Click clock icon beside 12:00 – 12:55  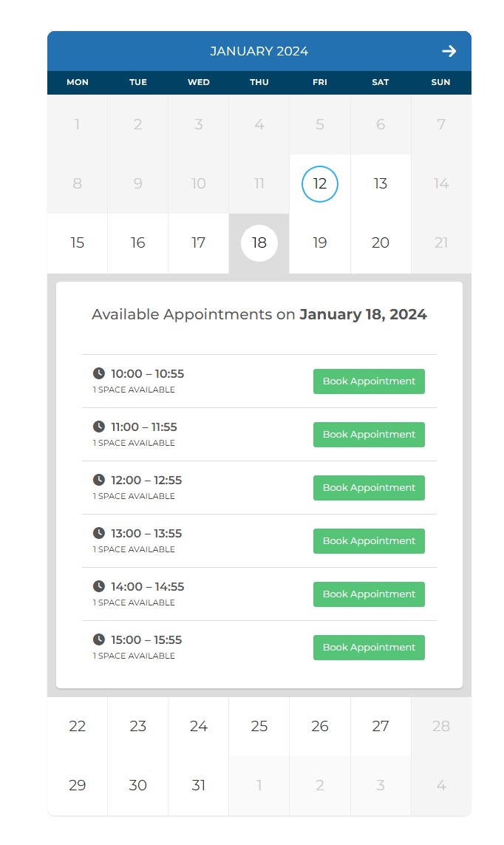99,480
